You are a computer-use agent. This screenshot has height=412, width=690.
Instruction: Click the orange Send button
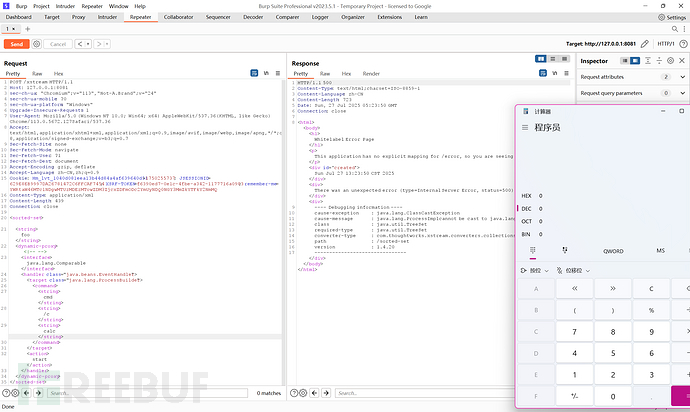tap(15, 44)
